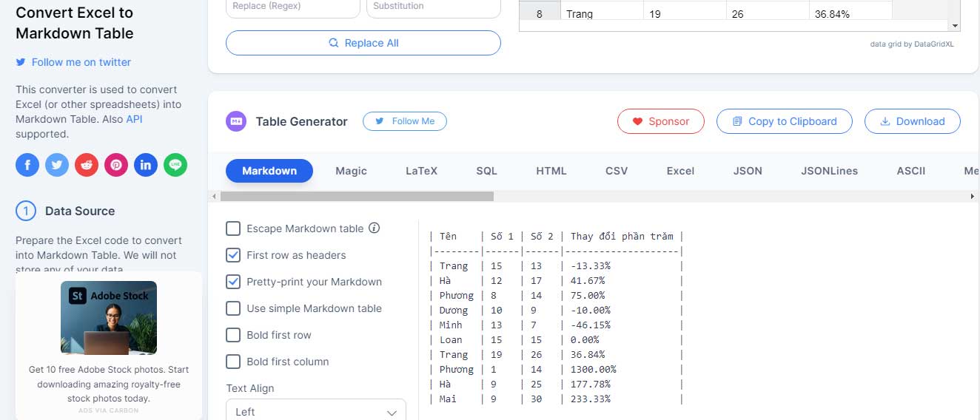Click the Adobe Stock ad thumbnail
This screenshot has height=420, width=980.
point(109,318)
